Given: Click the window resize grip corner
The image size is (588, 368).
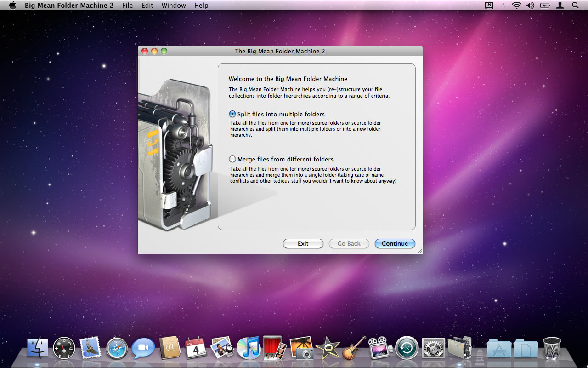Looking at the screenshot, I should coord(419,251).
